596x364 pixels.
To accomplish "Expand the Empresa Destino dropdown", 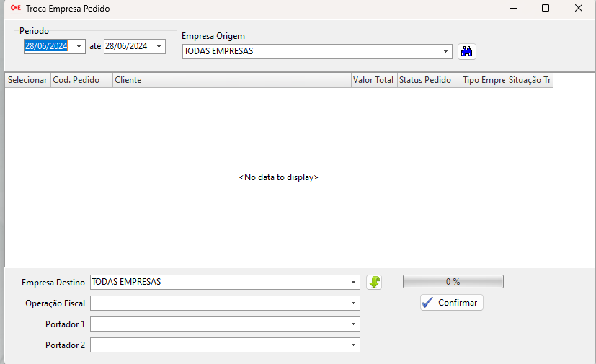I will coord(353,283).
